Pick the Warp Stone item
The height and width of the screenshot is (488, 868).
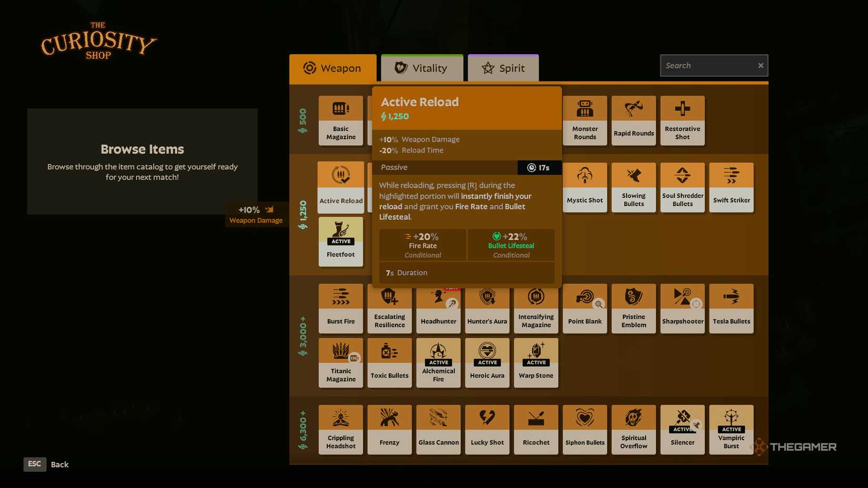click(x=536, y=363)
